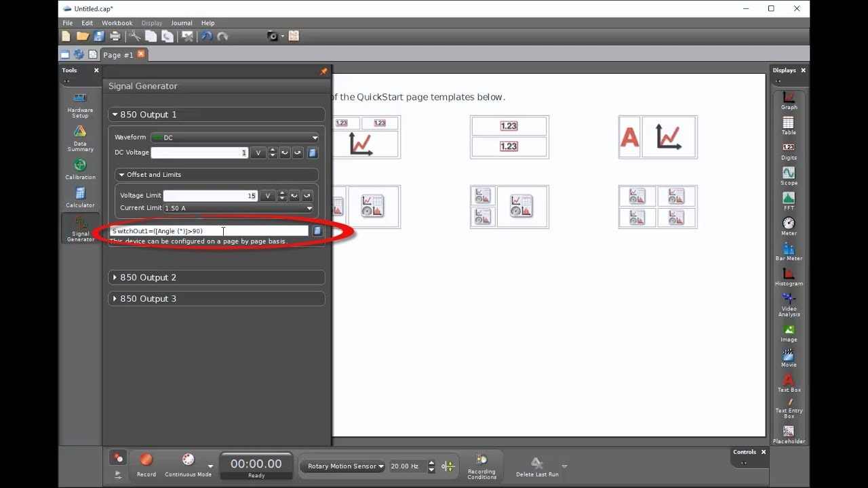This screenshot has width=868, height=488.
Task: Add a Graph display
Action: coord(789,100)
